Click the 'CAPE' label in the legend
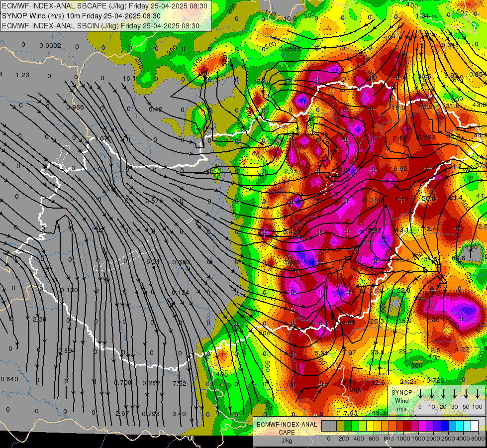Viewport: 487px width, 448px height. [287, 433]
